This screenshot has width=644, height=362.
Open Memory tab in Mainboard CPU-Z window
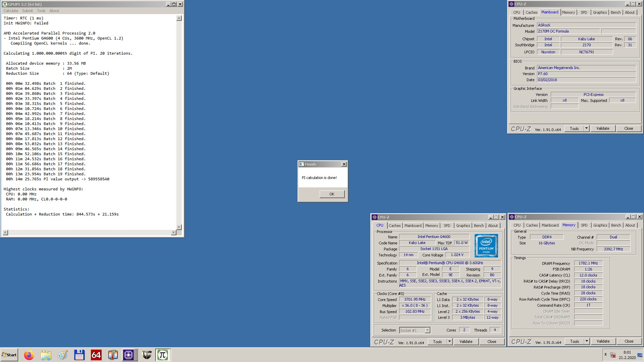pos(569,12)
